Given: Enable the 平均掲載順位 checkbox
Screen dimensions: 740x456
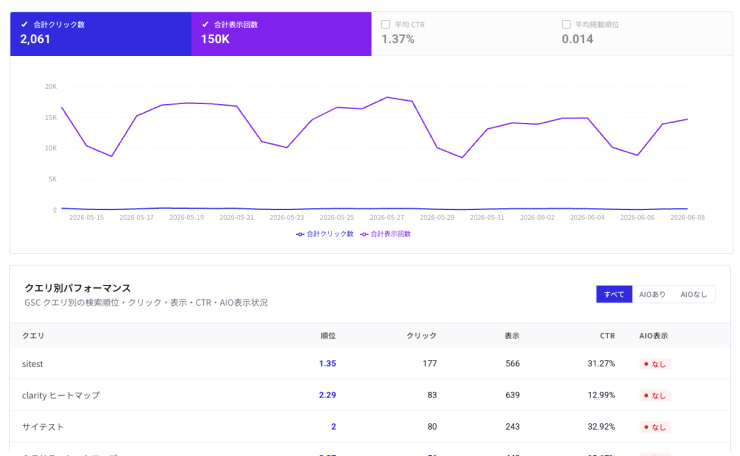Looking at the screenshot, I should (566, 25).
